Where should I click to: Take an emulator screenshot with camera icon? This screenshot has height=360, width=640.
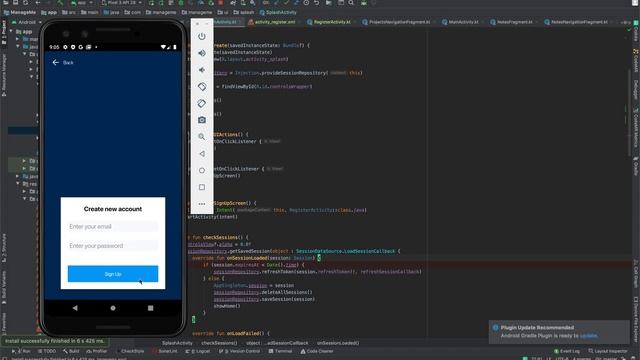coord(202,120)
